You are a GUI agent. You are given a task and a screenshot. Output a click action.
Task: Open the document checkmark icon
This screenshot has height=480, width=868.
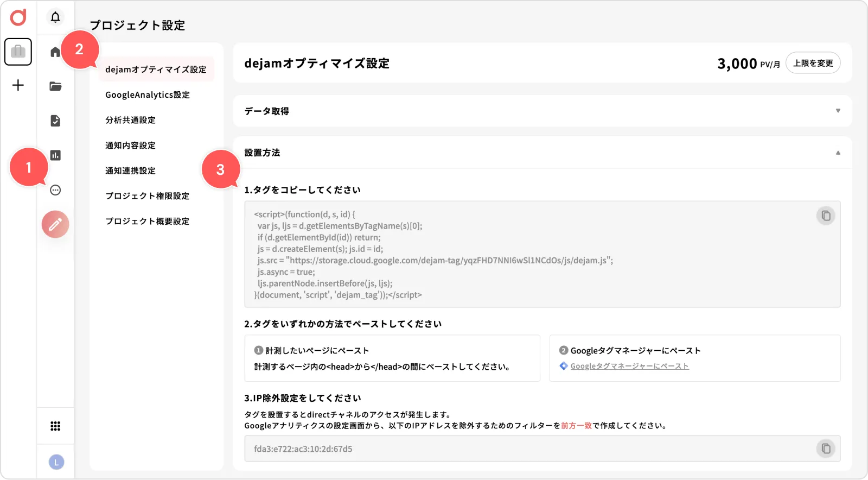(x=55, y=121)
